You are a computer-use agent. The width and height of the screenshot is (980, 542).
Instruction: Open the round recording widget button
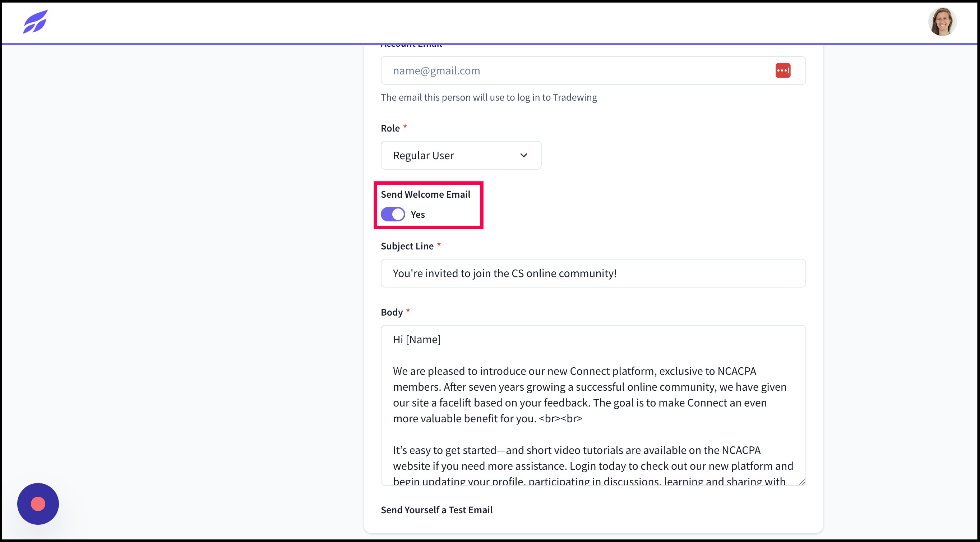point(38,504)
